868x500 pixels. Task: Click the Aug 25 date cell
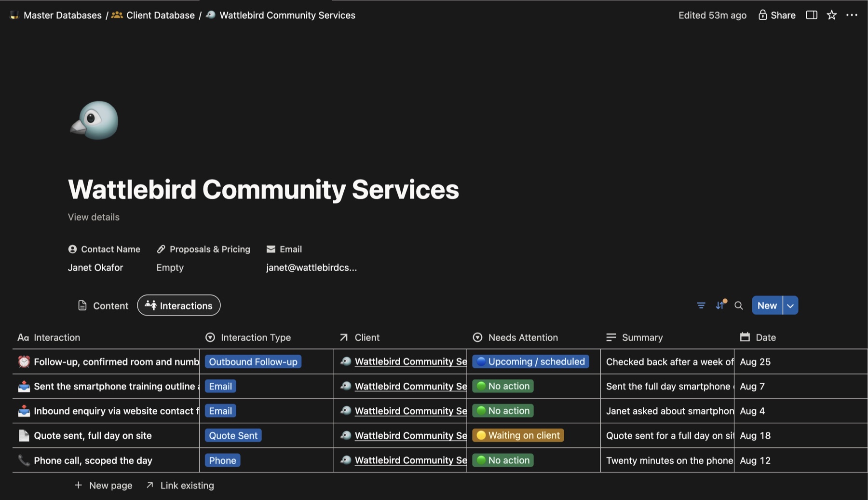point(755,361)
